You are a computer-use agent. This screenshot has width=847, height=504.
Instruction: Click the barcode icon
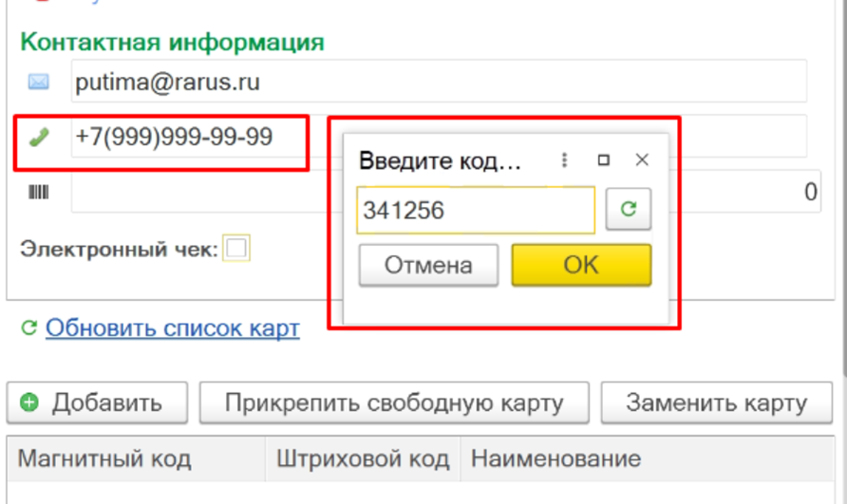(x=38, y=192)
